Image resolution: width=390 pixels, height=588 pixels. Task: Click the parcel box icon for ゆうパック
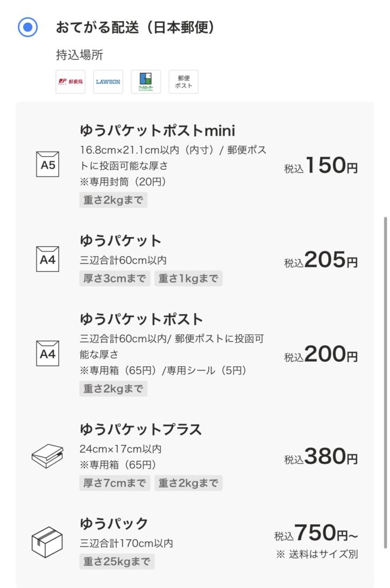[47, 542]
